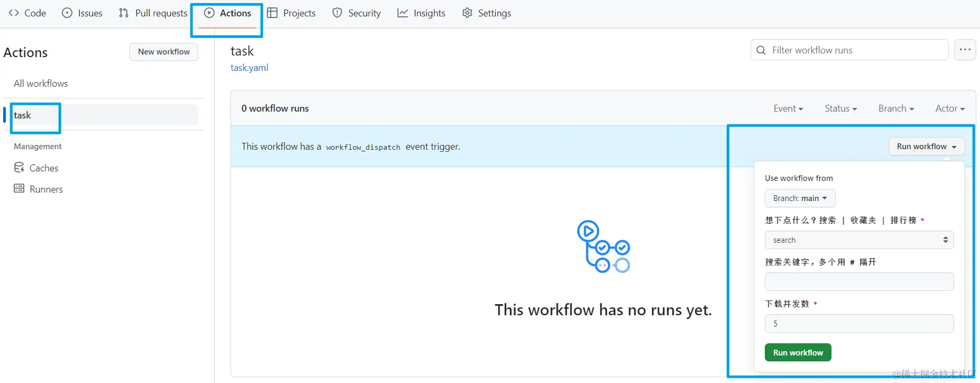Click the 搜索关键字 keyword input field
Viewport: 980px width, 383px height.
tap(859, 281)
